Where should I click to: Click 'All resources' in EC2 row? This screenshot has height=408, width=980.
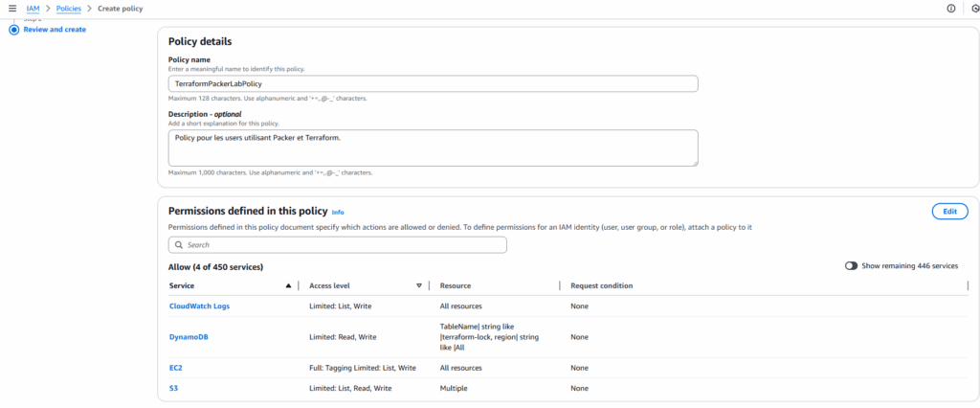pos(461,368)
